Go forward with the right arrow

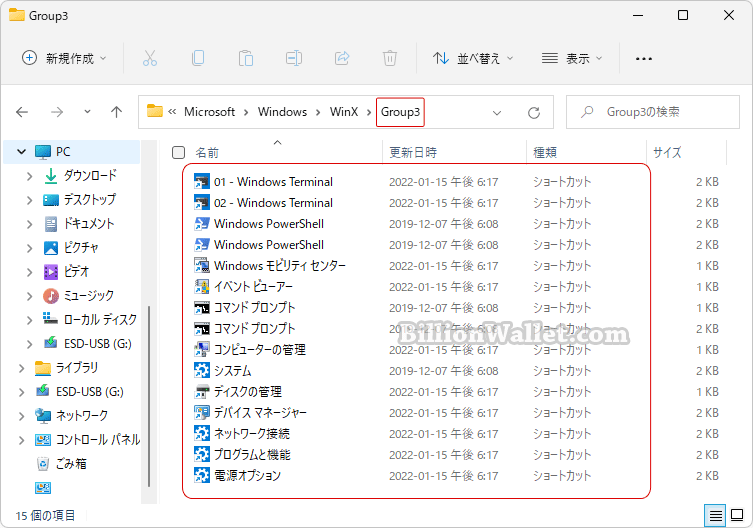(57, 112)
